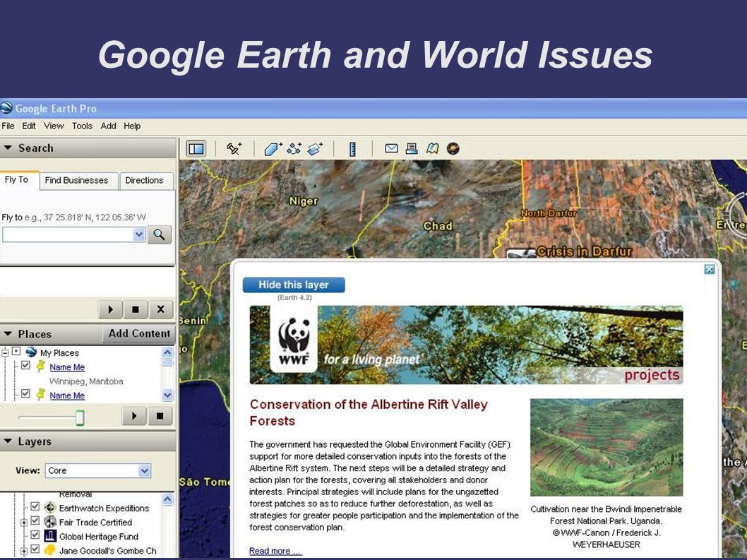Select the Add Polygon tool
This screenshot has height=560, width=747.
point(273,149)
